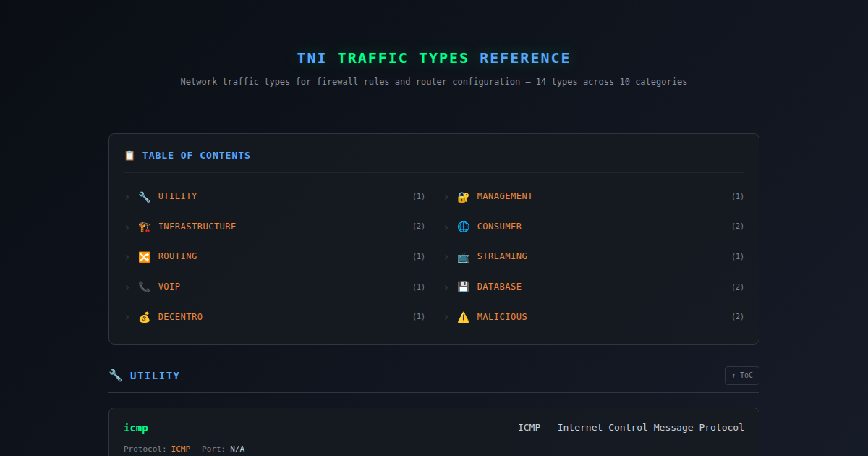
Task: Click the money bag icon beside DECENTRO
Action: pos(145,317)
